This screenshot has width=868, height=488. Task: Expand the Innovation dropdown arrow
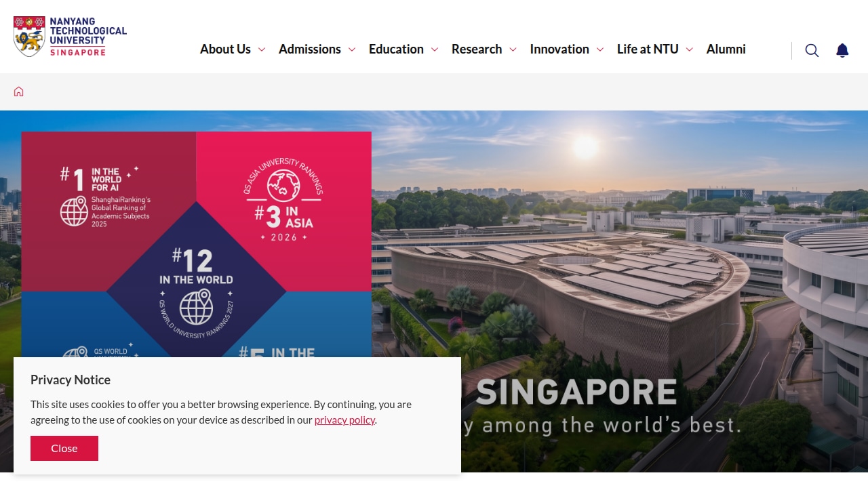click(x=600, y=49)
